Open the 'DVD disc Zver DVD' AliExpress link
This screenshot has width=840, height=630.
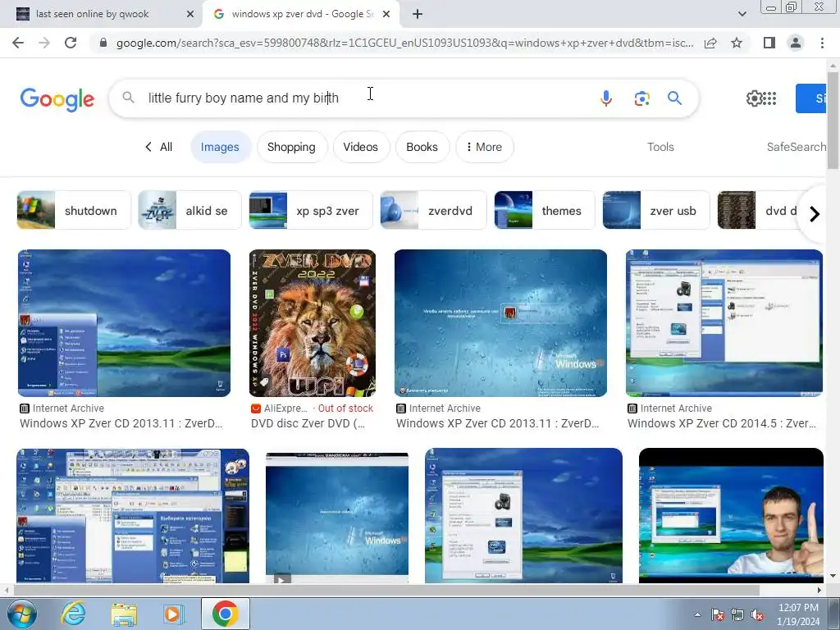tap(308, 423)
